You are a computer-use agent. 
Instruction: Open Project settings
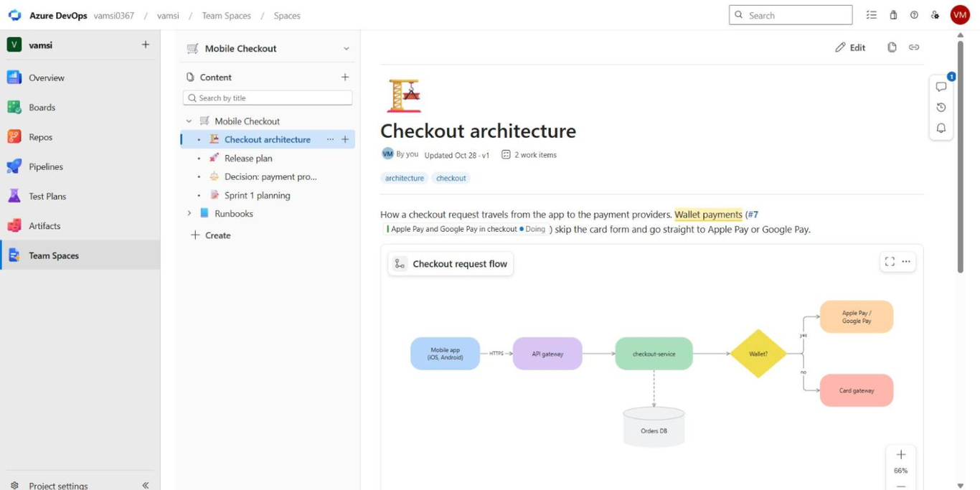58,485
